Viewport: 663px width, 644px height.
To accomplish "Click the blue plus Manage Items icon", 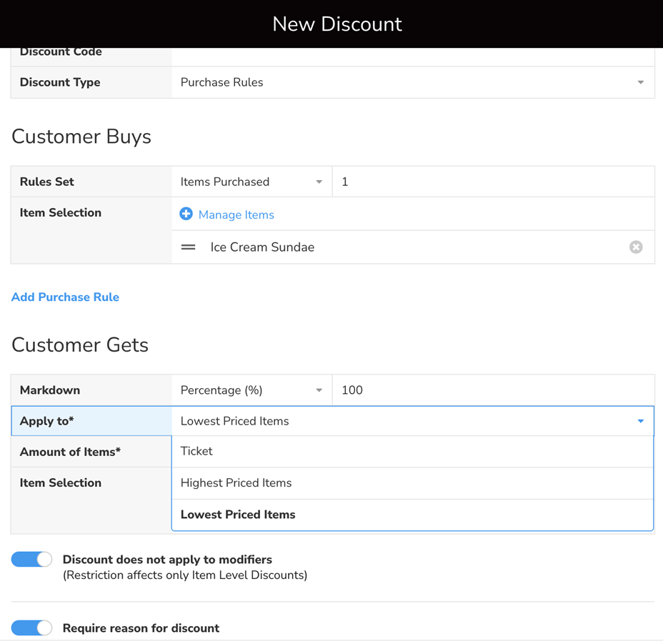I will coord(186,214).
